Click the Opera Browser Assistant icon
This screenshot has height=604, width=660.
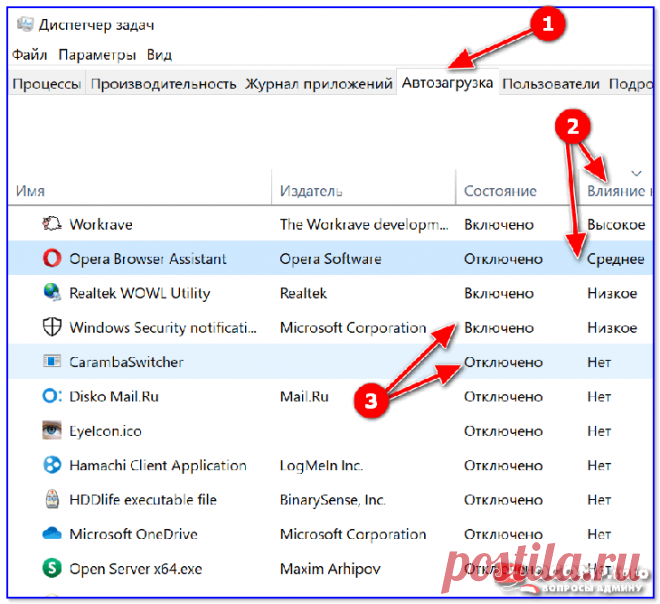tap(52, 258)
